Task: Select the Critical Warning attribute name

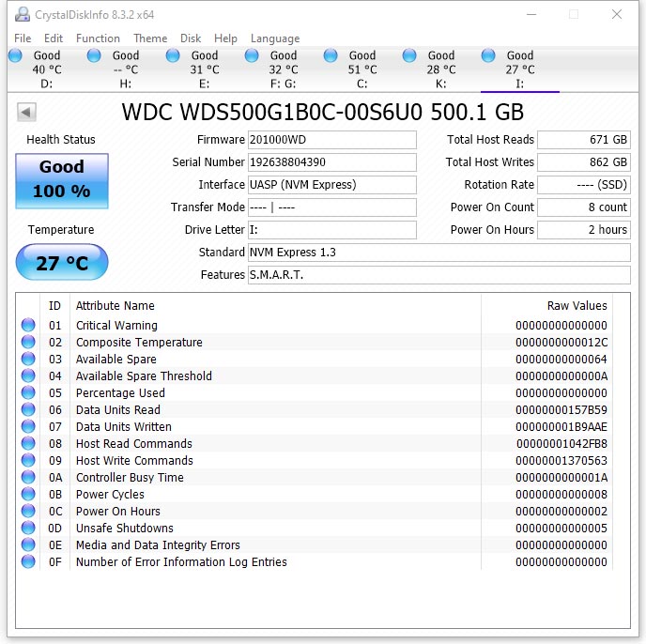Action: 116,326
